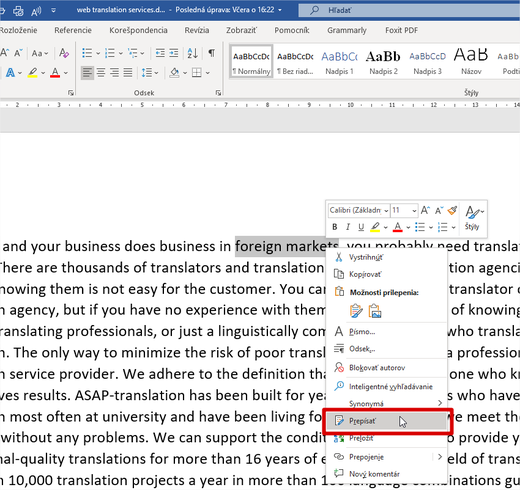Open borders dropdown arrow in ribbon

point(207,73)
